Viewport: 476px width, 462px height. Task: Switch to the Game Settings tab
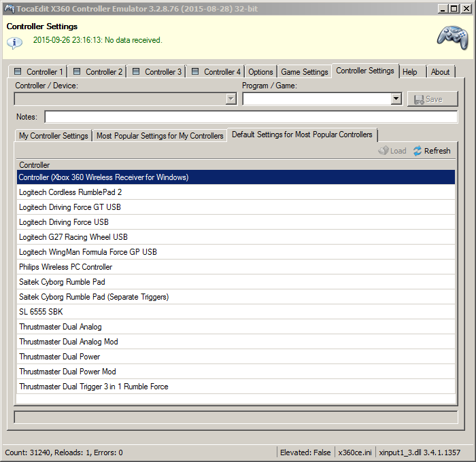click(305, 72)
